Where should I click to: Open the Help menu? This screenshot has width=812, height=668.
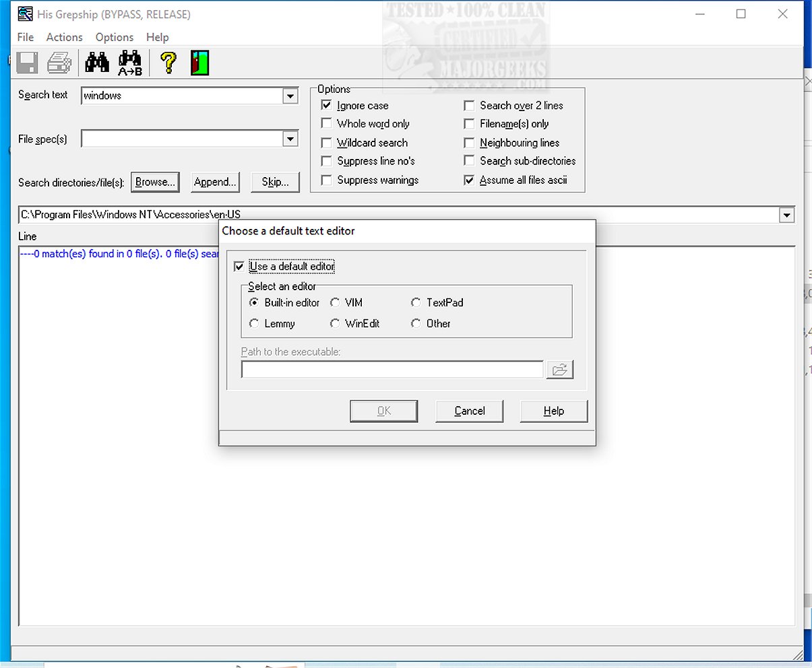click(x=158, y=37)
